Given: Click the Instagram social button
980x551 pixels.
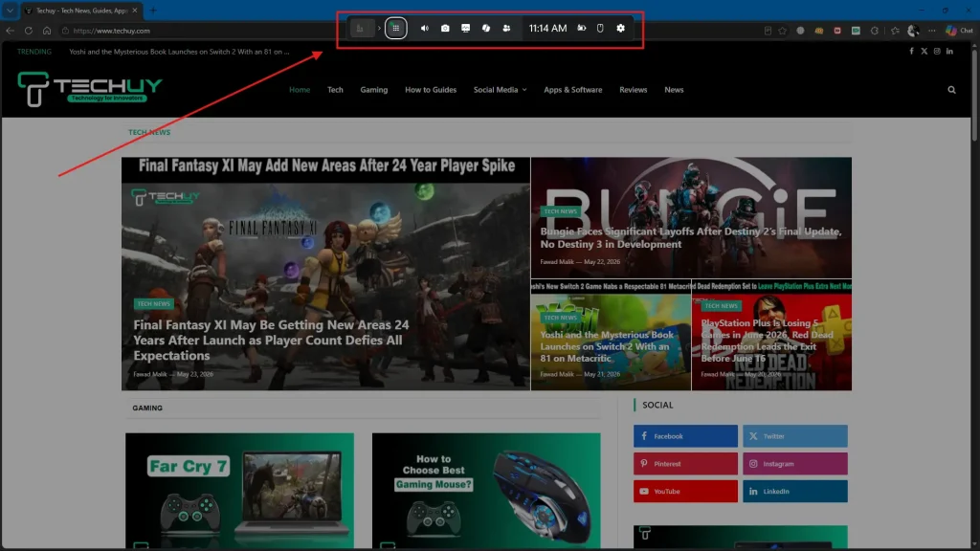Looking at the screenshot, I should tap(795, 464).
